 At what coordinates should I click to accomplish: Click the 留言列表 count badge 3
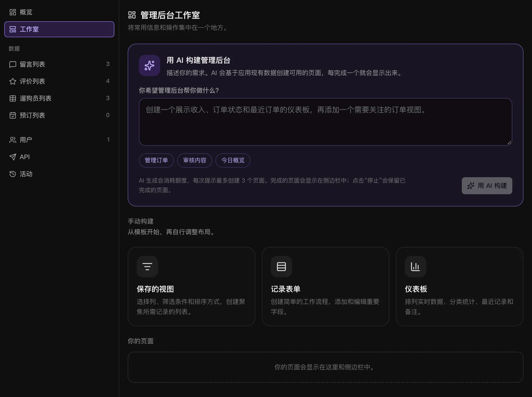click(108, 64)
